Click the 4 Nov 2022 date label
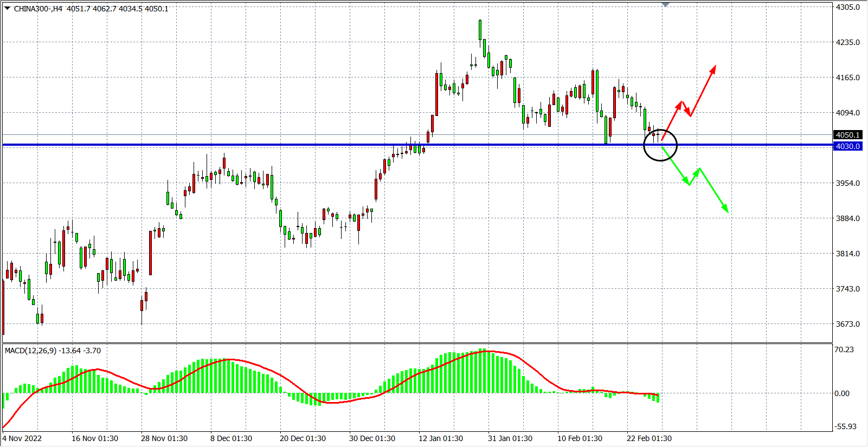Screen dimensions: 868x447 coord(22,438)
